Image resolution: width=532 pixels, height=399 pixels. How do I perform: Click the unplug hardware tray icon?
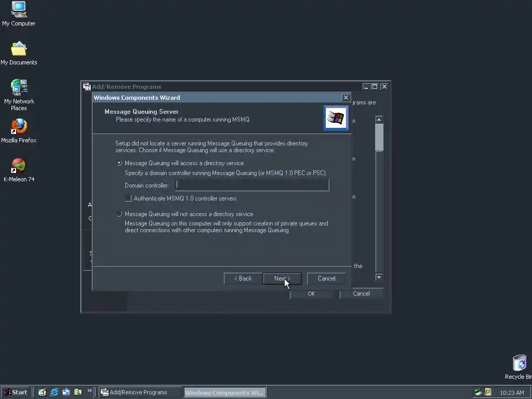(x=478, y=392)
